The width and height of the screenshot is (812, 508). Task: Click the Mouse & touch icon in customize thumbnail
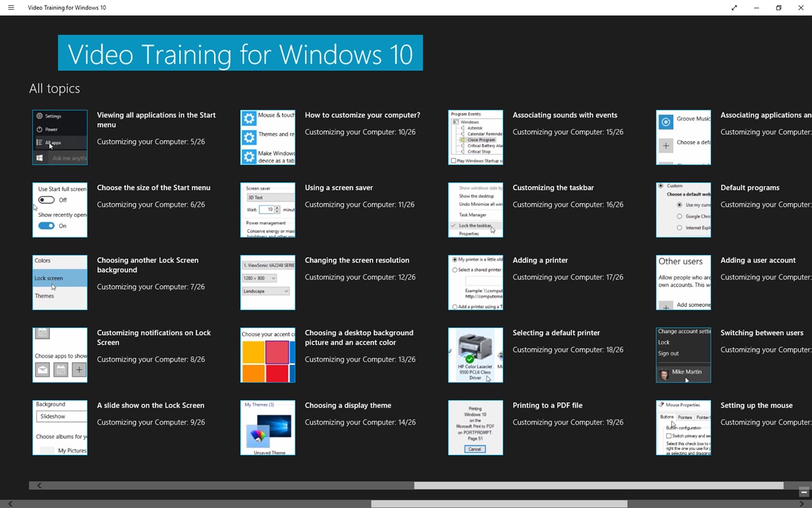(249, 118)
